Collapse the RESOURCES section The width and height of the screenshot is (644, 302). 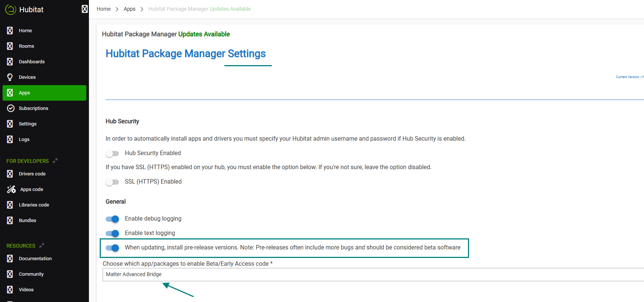click(x=42, y=245)
